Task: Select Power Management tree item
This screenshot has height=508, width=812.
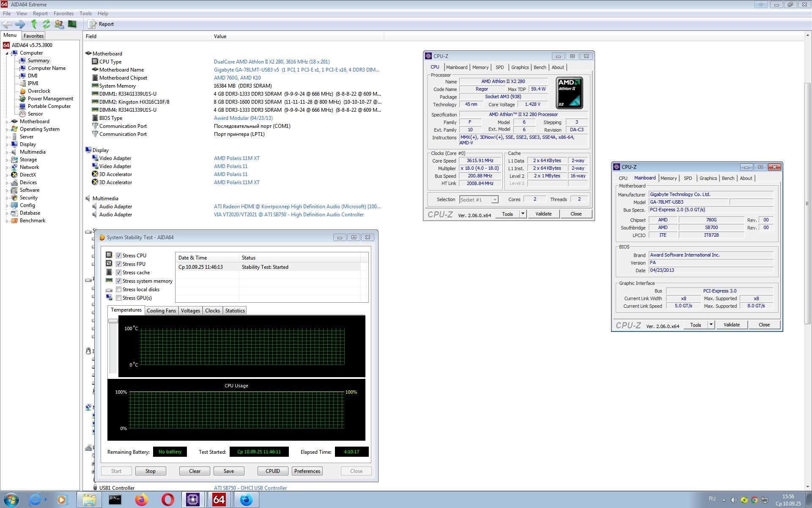Action: [x=50, y=99]
